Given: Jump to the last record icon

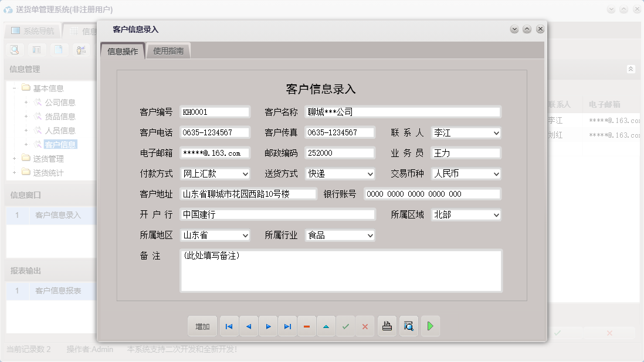Looking at the screenshot, I should click(x=287, y=326).
